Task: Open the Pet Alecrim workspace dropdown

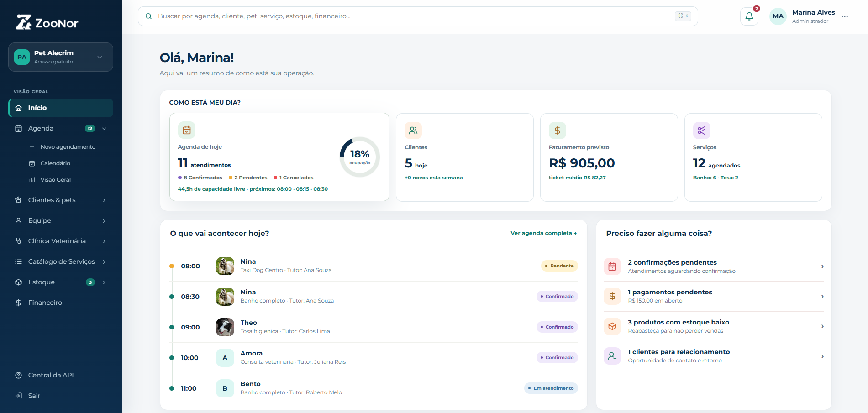Action: [x=61, y=57]
